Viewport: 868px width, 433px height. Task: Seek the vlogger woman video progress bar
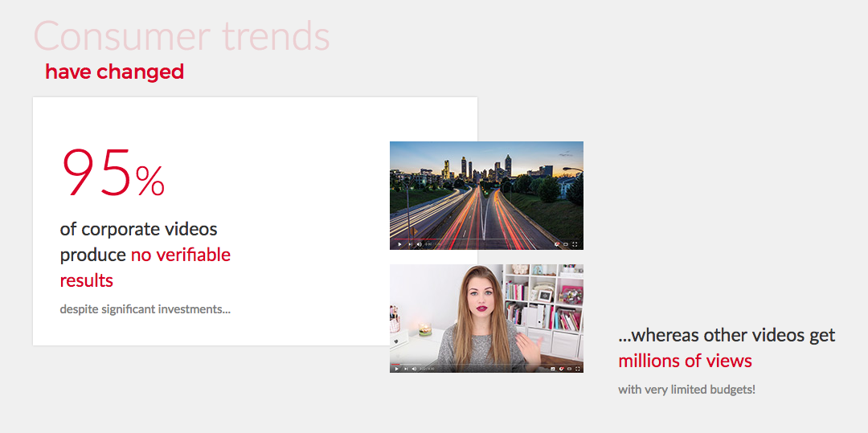click(486, 365)
